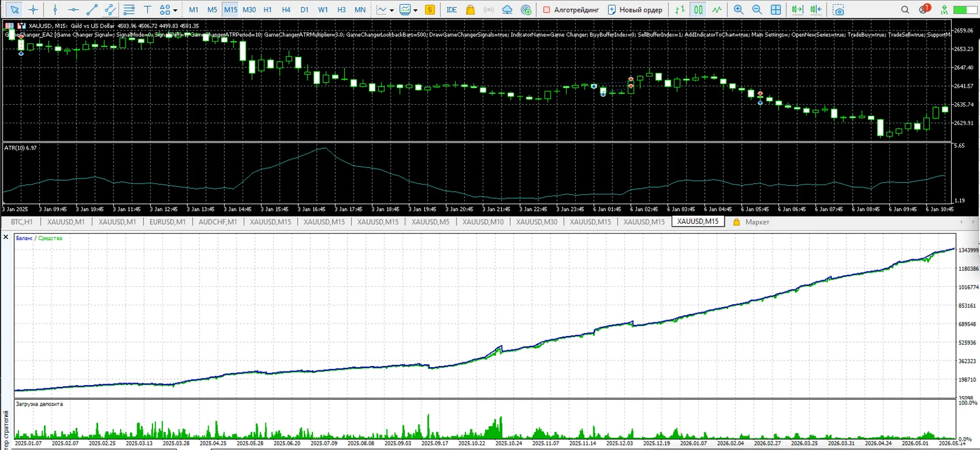
Task: Expand the chart type dropdown arrow
Action: (392, 10)
